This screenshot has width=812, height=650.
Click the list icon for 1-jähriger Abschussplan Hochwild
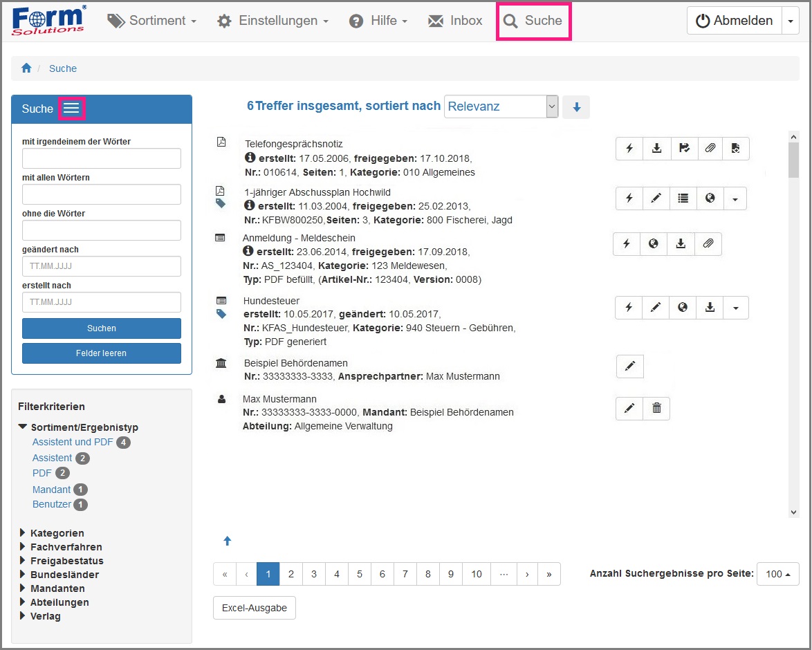pyautogui.click(x=683, y=198)
